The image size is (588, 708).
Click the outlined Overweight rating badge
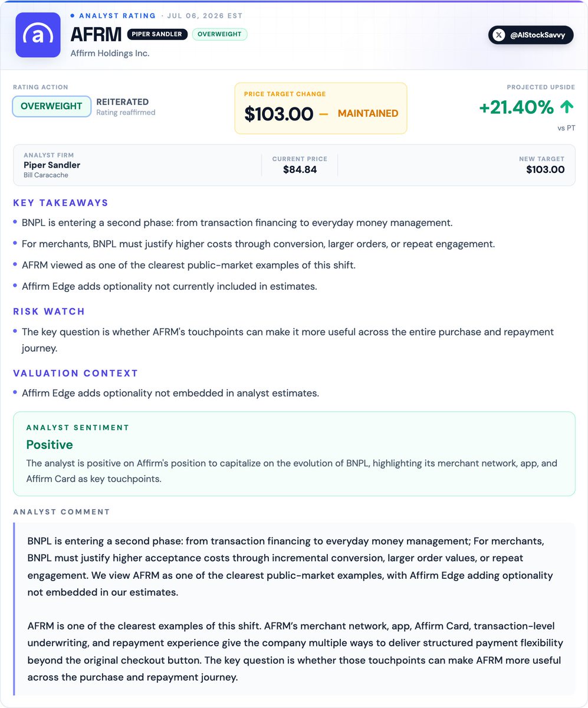[51, 106]
